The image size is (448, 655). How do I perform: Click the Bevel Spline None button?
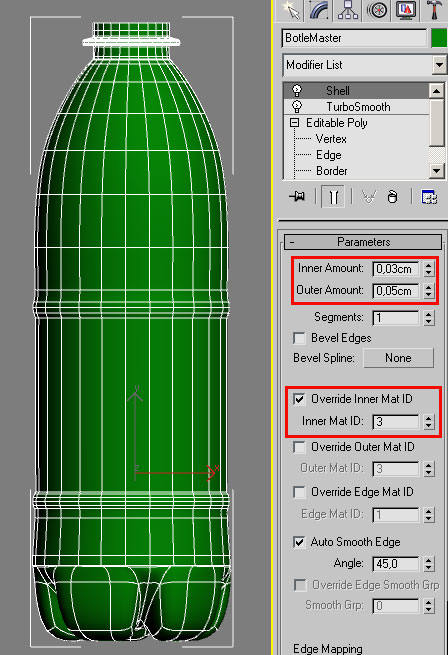click(x=399, y=358)
